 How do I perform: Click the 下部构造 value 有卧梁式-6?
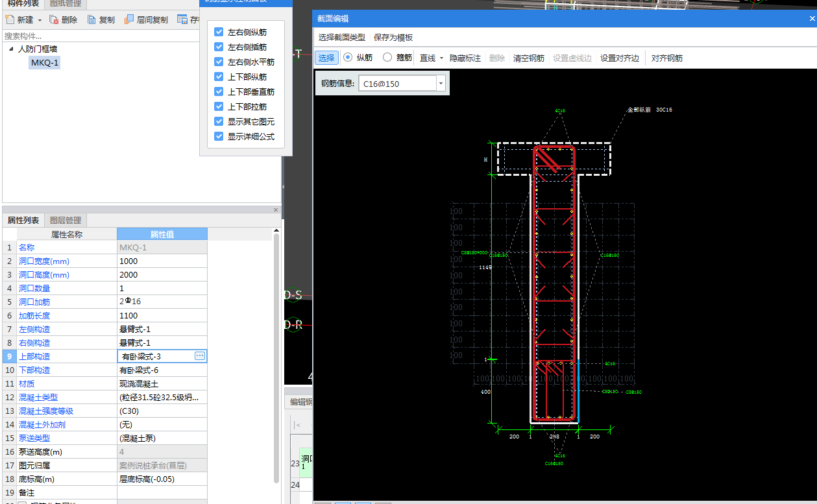pyautogui.click(x=162, y=370)
